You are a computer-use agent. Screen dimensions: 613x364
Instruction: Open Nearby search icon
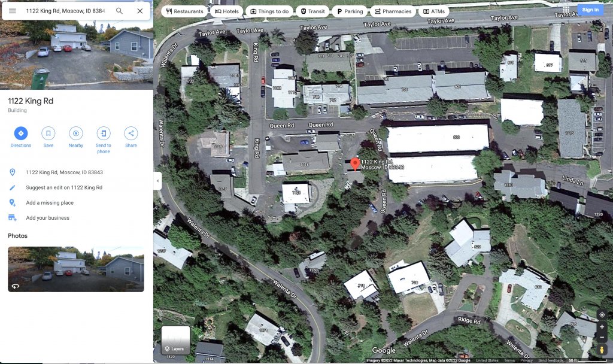[x=76, y=134]
